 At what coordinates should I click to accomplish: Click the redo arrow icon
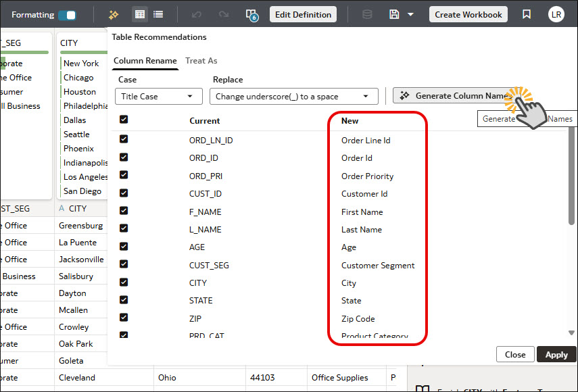click(223, 14)
